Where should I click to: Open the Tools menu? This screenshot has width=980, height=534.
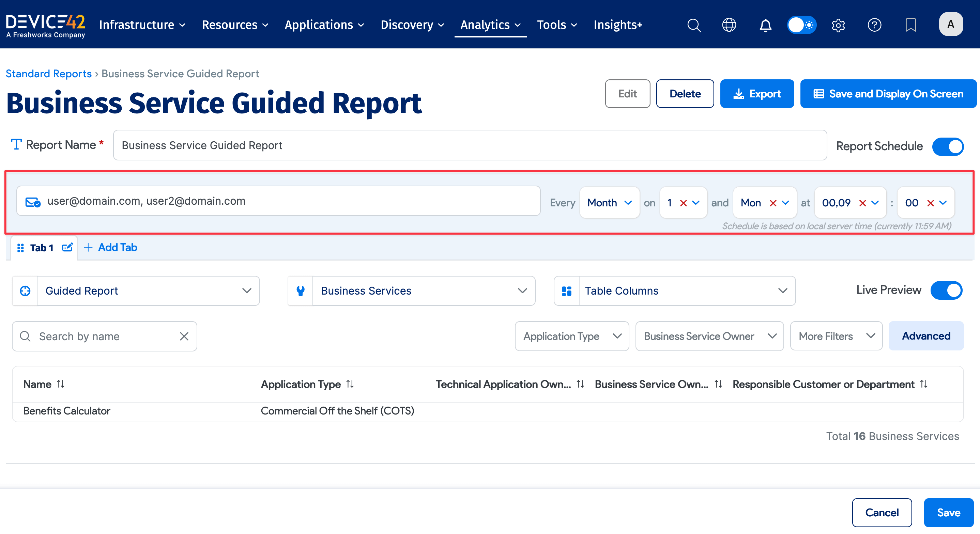[557, 25]
